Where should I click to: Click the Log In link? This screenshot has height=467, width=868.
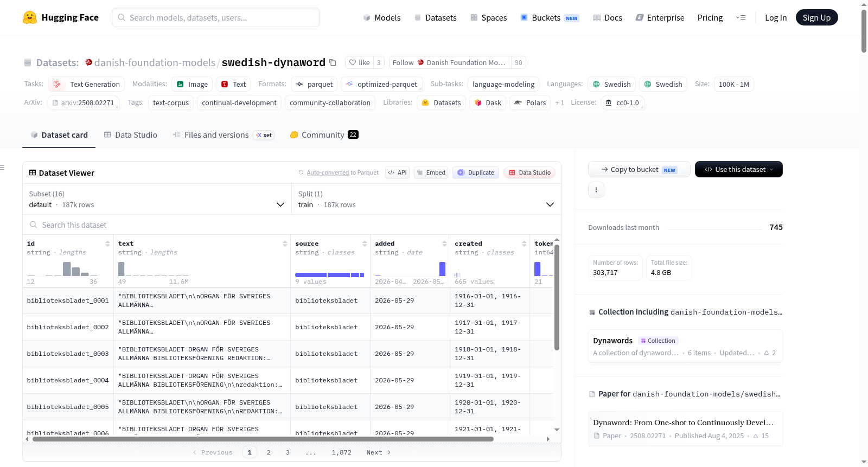coord(776,17)
